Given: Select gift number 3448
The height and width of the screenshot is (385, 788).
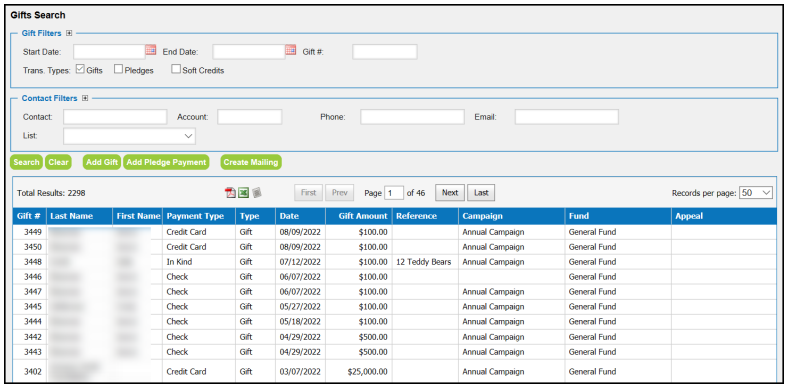Looking at the screenshot, I should click(x=33, y=262).
